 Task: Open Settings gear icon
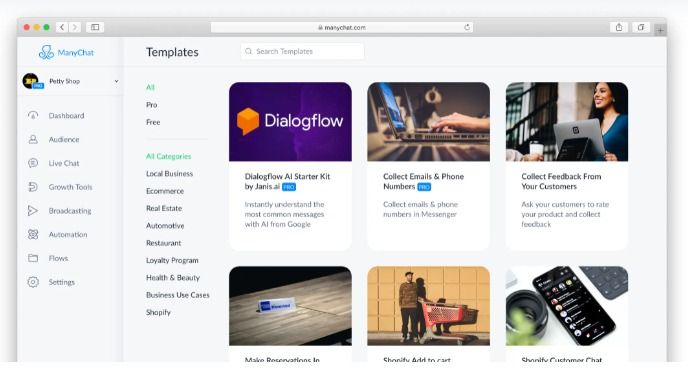pos(33,282)
